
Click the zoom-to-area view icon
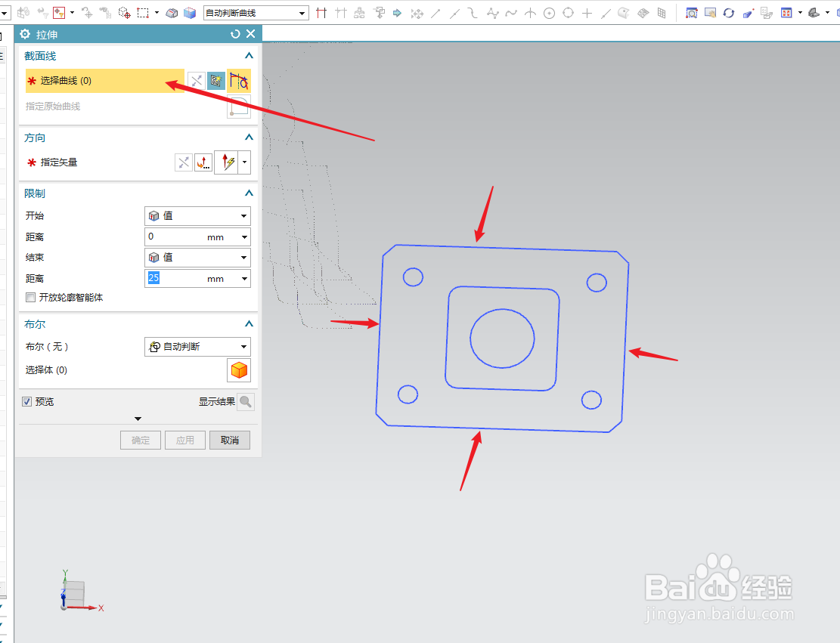pyautogui.click(x=692, y=13)
